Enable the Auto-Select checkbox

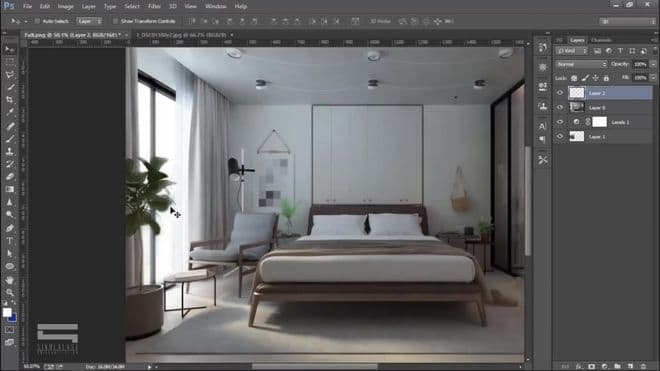(37, 21)
